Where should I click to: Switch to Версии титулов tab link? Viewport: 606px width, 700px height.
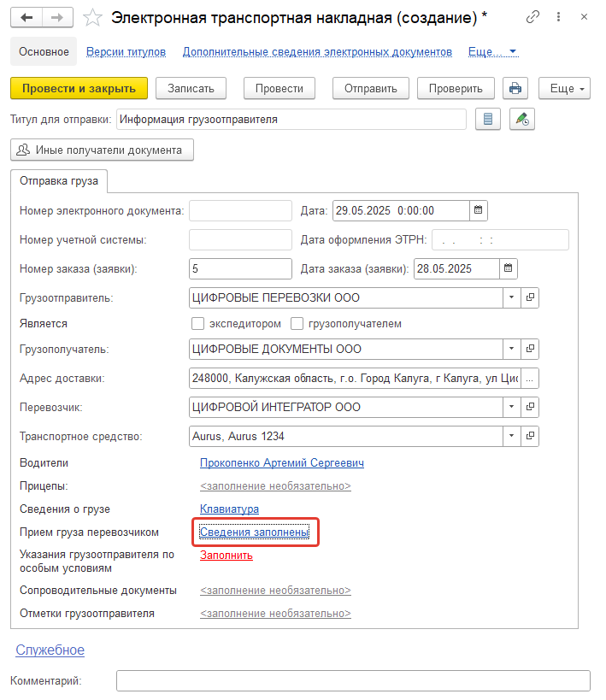click(x=126, y=52)
